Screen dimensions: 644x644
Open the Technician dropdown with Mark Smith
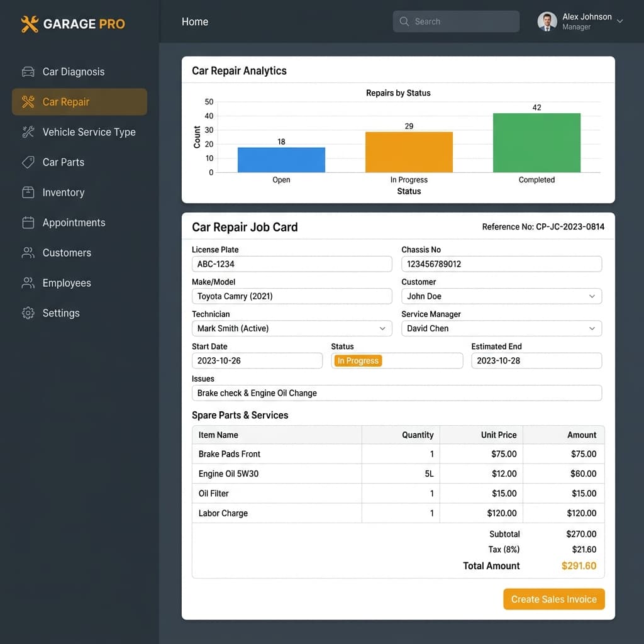coord(292,328)
